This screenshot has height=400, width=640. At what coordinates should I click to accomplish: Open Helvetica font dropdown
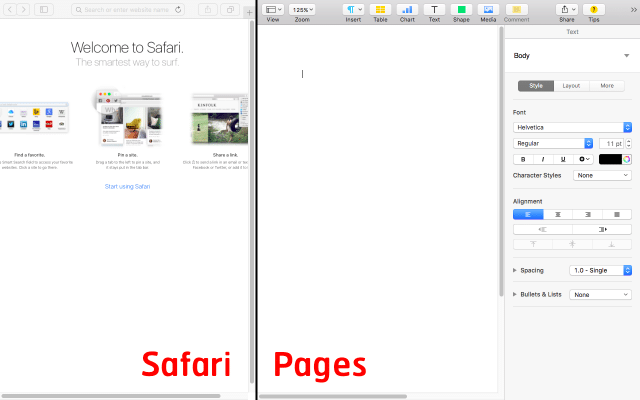click(572, 127)
